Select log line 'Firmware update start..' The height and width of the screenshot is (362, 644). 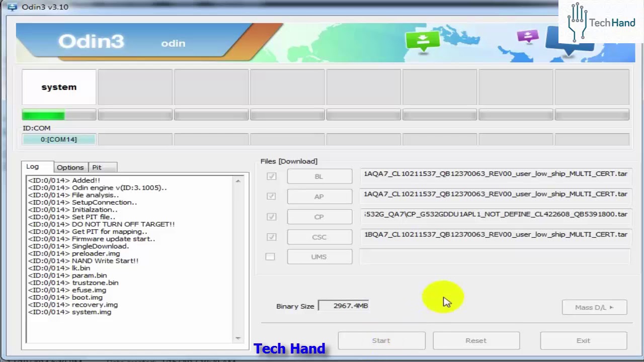(91, 239)
